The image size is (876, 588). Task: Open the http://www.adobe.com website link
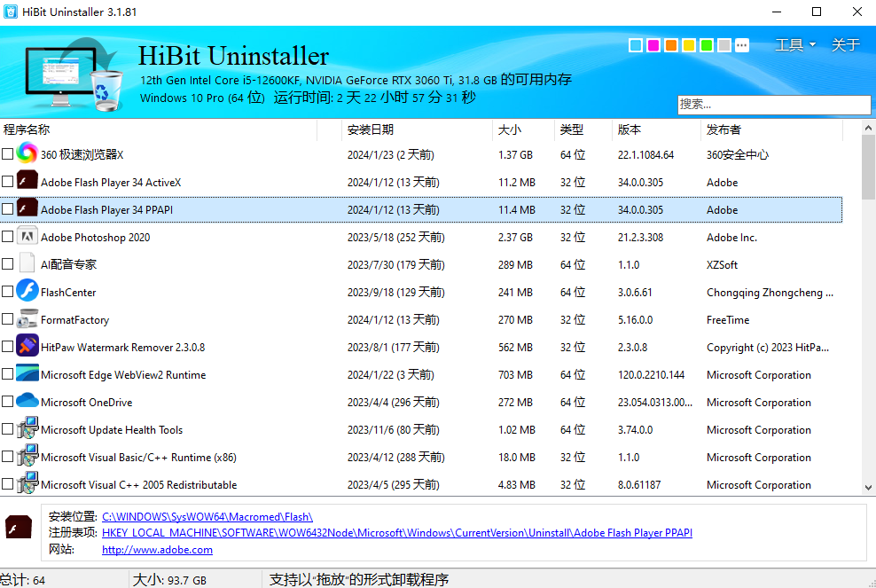pyautogui.click(x=156, y=550)
